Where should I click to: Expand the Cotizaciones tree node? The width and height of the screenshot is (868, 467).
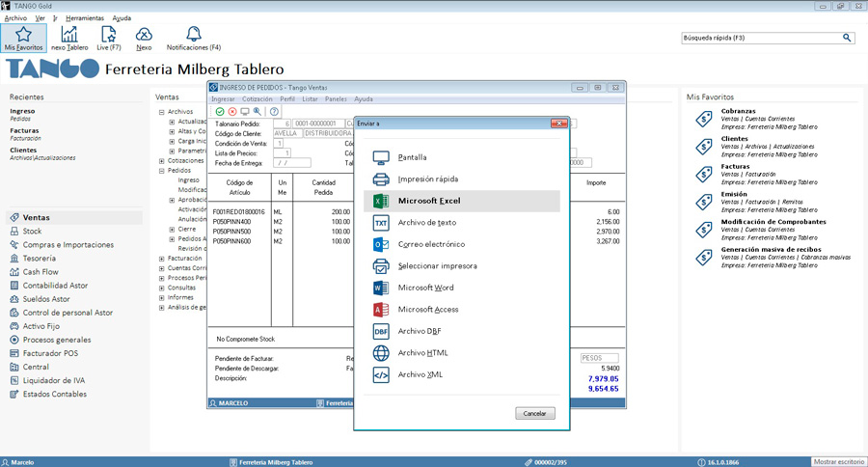click(162, 161)
